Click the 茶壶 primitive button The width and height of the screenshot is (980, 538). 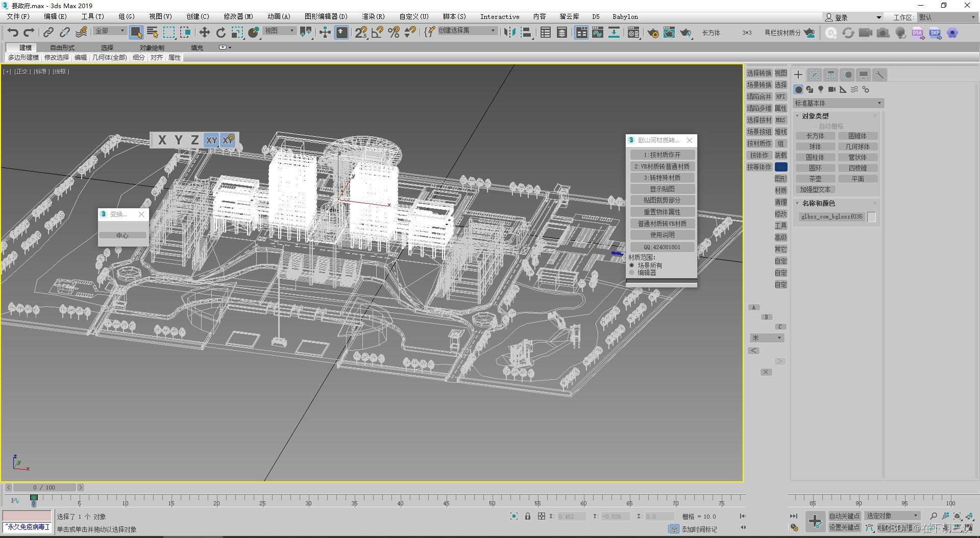pos(815,179)
